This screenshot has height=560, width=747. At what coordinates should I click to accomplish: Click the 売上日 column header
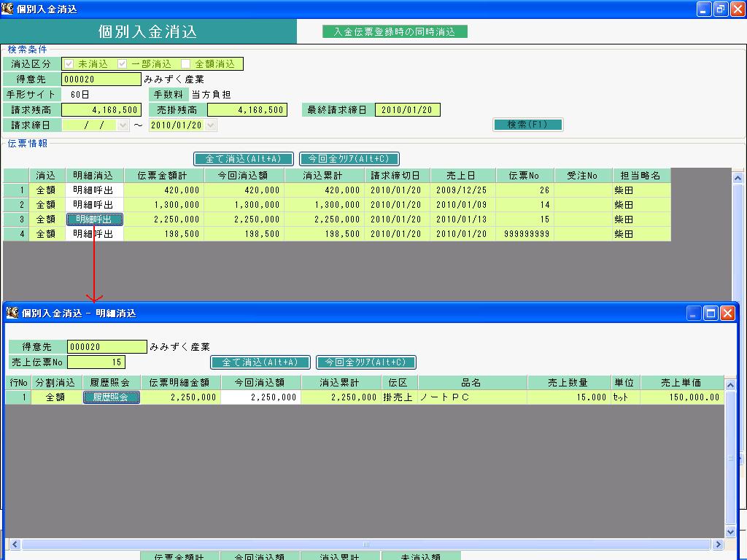pos(463,176)
